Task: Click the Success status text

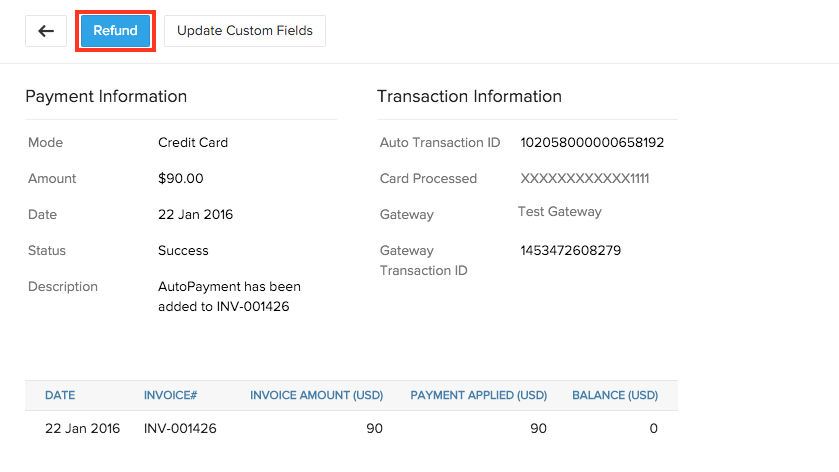Action: [183, 251]
